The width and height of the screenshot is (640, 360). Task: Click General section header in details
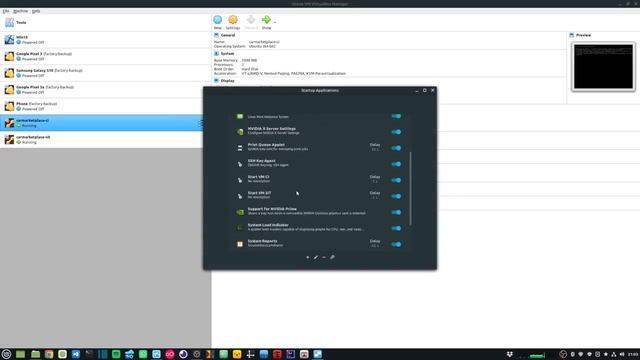(228, 35)
